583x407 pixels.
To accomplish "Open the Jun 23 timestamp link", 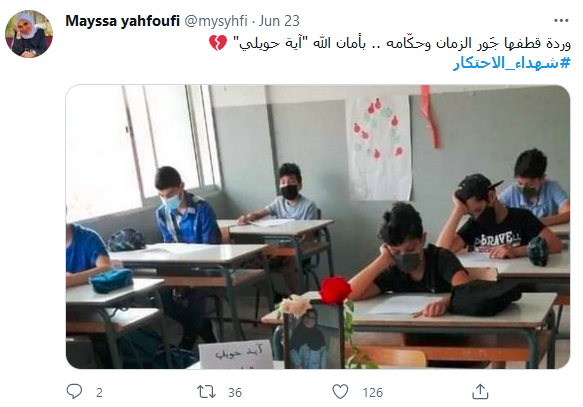I will coord(279,21).
